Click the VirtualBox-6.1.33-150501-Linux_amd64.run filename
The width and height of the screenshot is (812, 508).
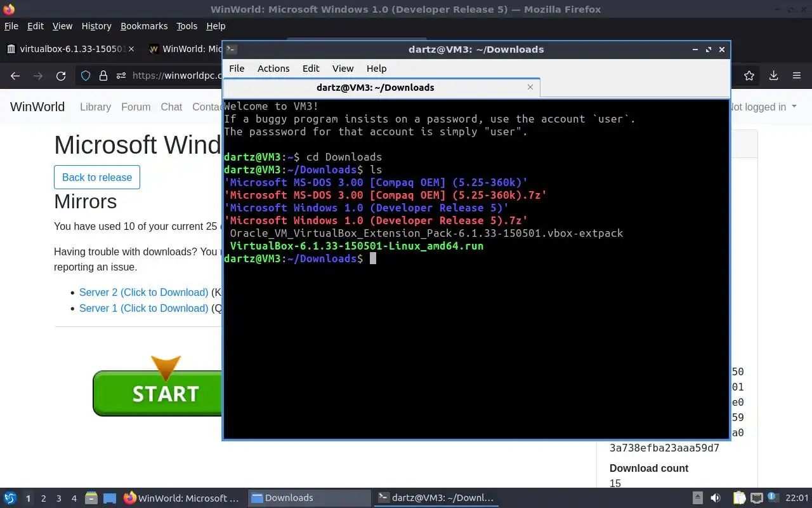pyautogui.click(x=357, y=246)
